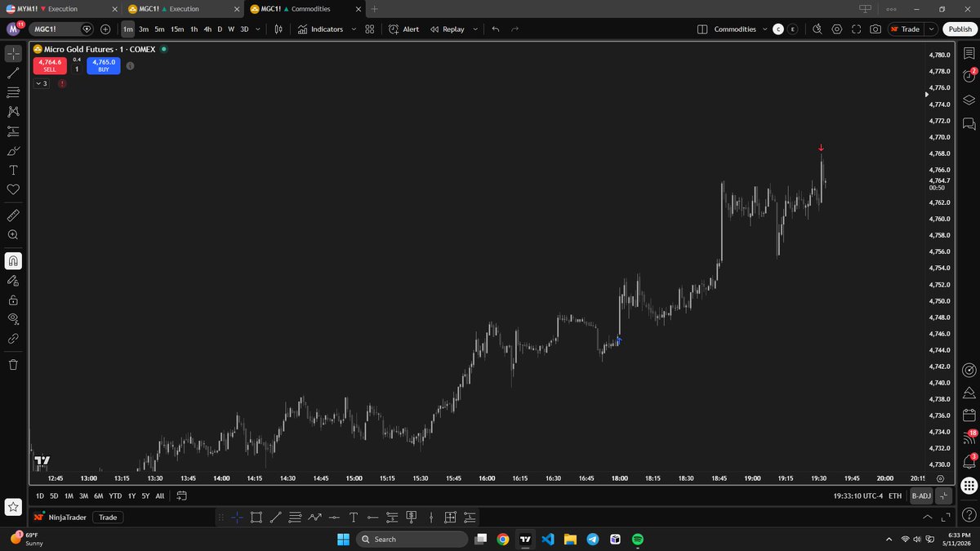Image resolution: width=980 pixels, height=551 pixels.
Task: Take a chart snapshot with camera icon
Action: coord(875,29)
